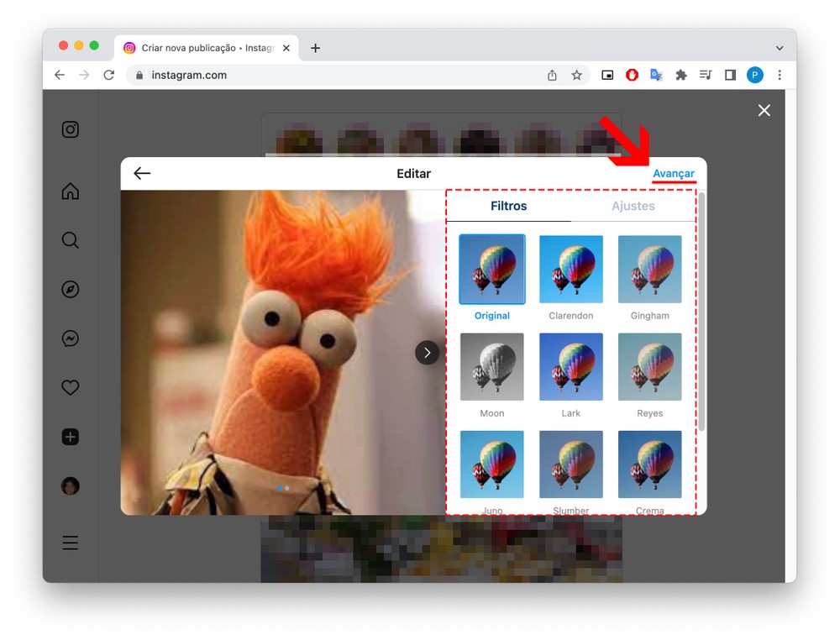Click the create new post plus icon

coord(71,437)
